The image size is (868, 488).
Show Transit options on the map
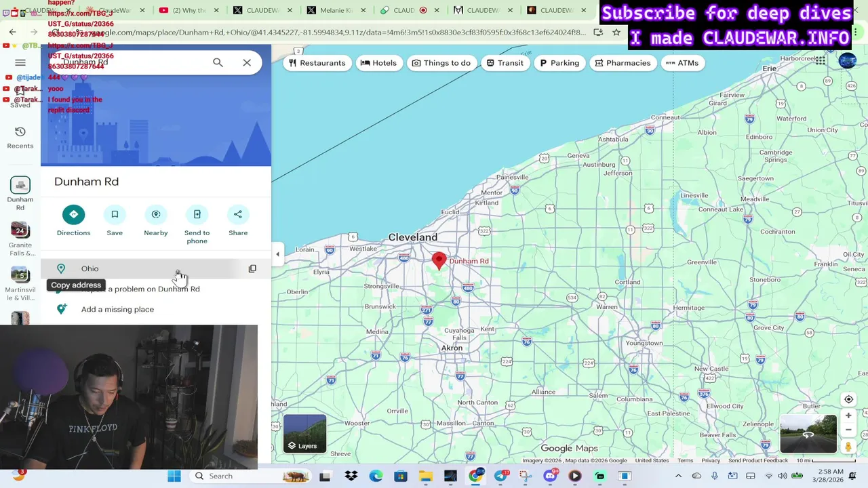pyautogui.click(x=505, y=62)
